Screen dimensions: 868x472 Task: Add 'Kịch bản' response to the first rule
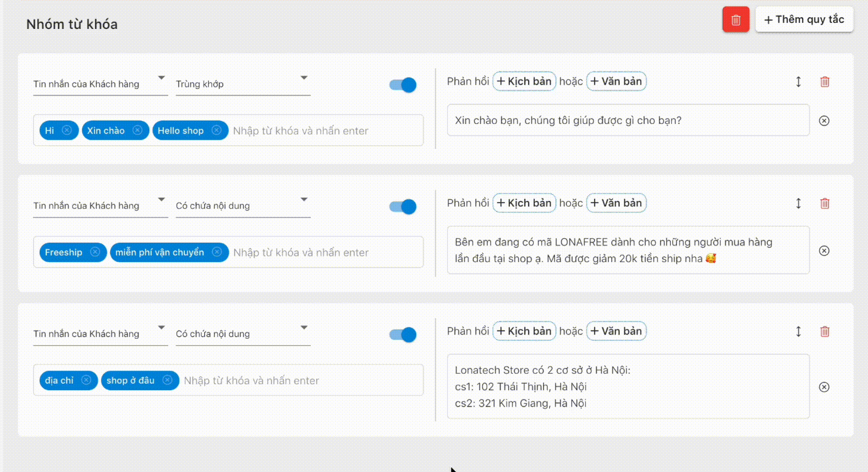click(x=524, y=81)
